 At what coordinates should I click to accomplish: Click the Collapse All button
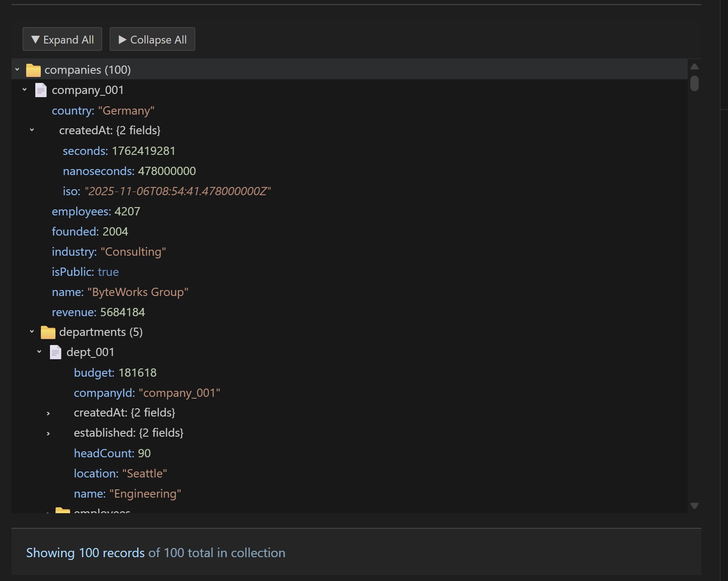tap(152, 39)
